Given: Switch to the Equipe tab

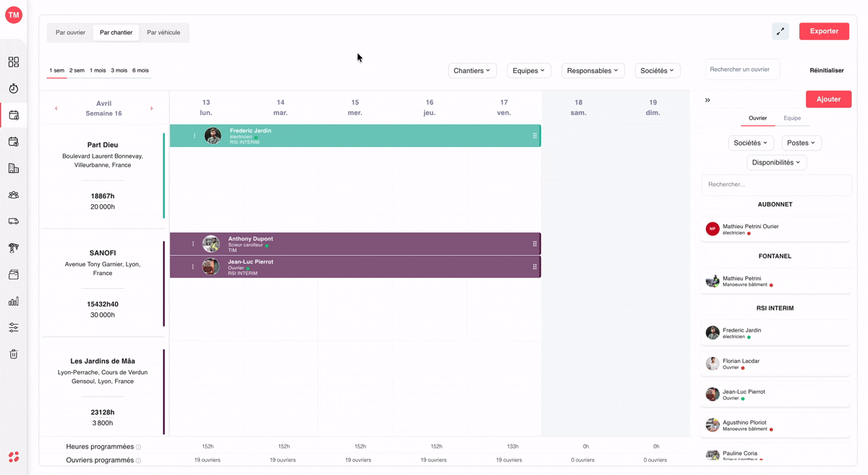Looking at the screenshot, I should [x=792, y=118].
